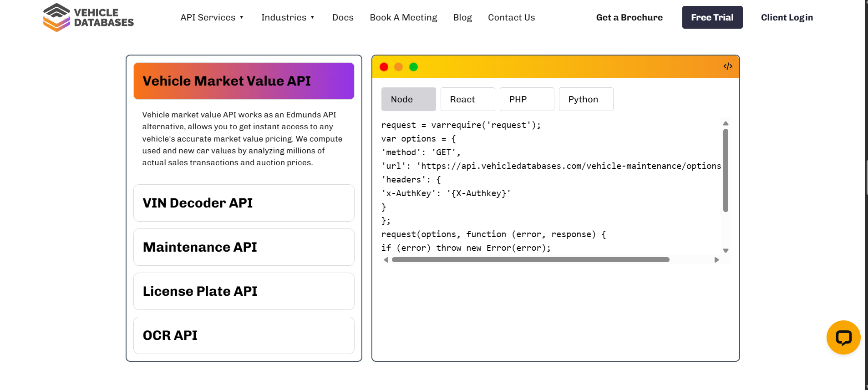Click the Vehicle market value description paragraph
868x390 pixels.
[x=243, y=139]
